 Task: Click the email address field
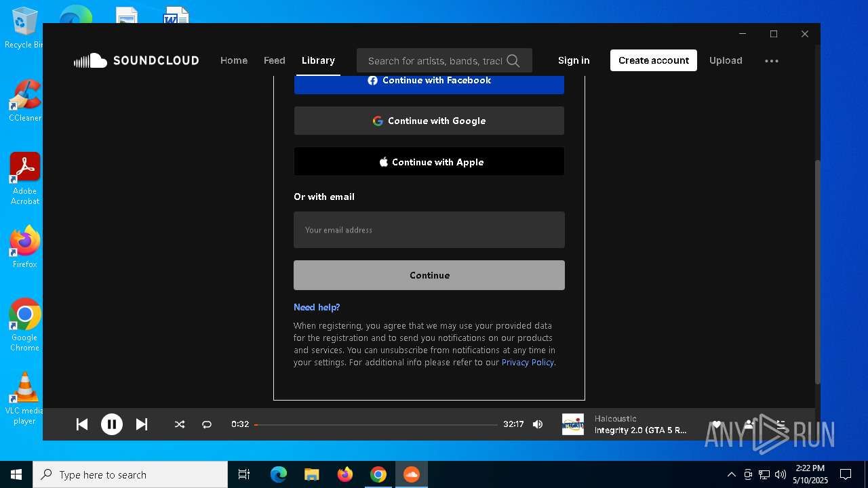429,230
